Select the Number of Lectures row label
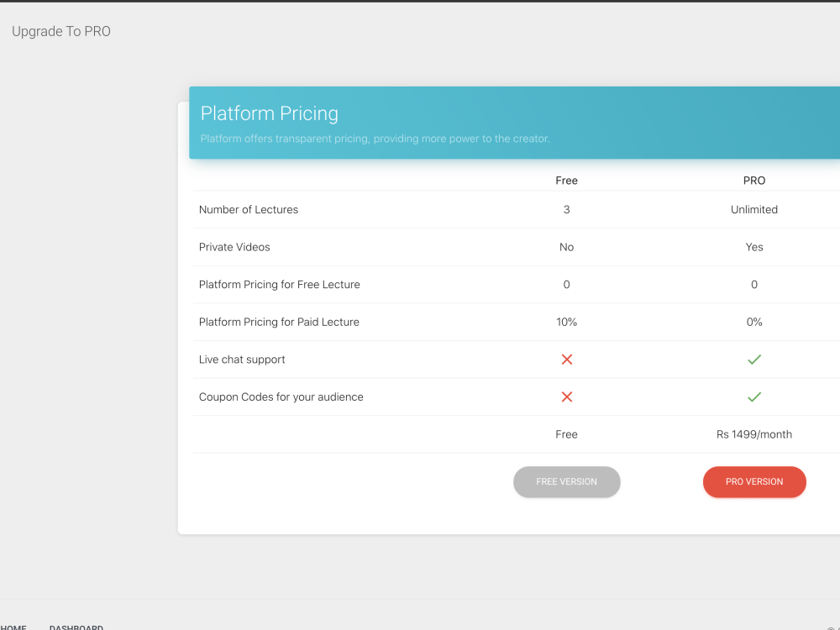Viewport: 840px width, 630px height. tap(248, 209)
